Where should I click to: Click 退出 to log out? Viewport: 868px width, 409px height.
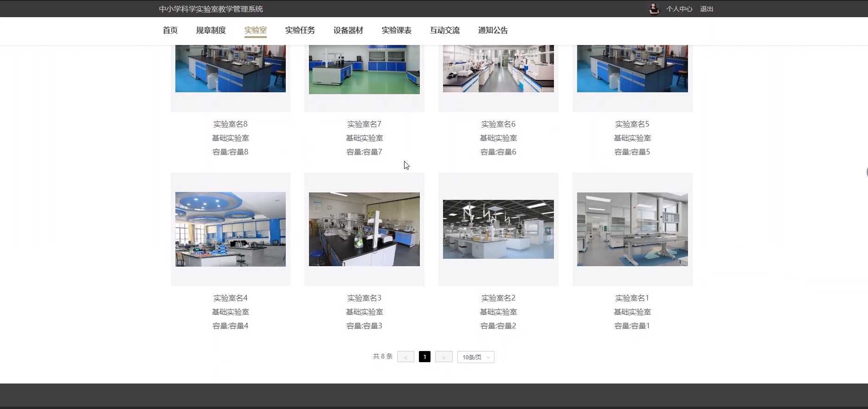[706, 9]
